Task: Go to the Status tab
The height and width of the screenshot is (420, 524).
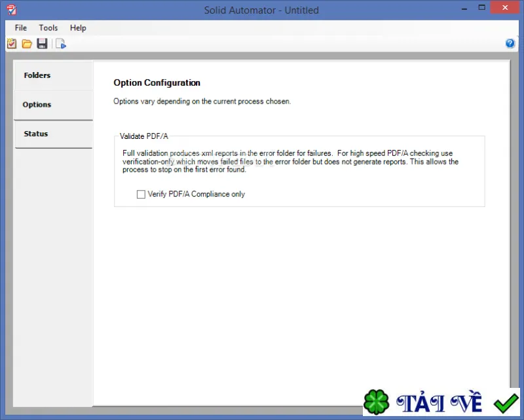Action: point(54,134)
